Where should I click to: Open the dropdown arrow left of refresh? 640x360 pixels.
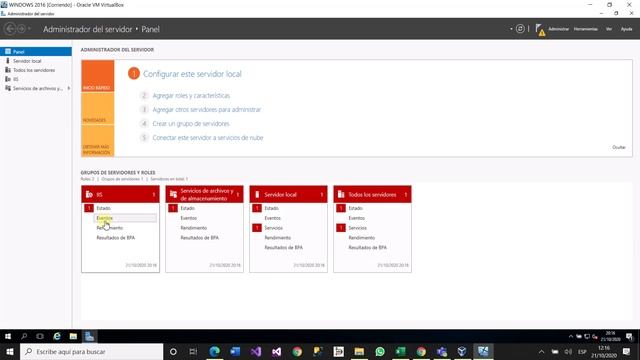(x=511, y=29)
